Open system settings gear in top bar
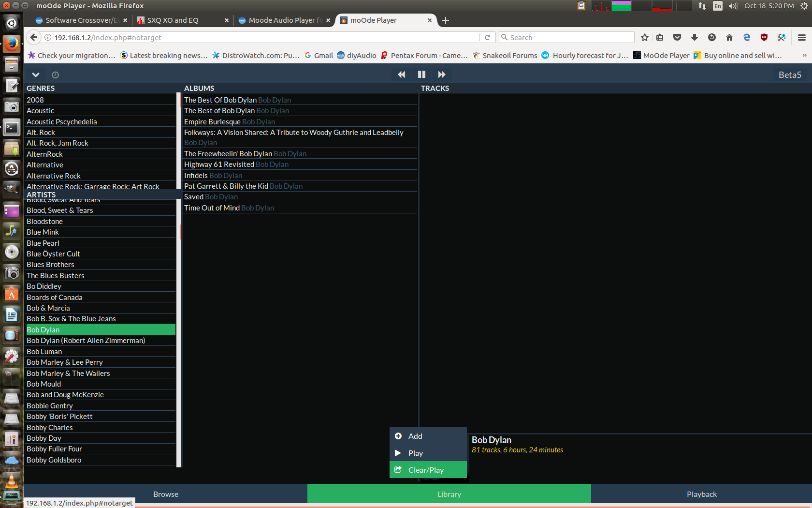Image resolution: width=812 pixels, height=508 pixels. [804, 6]
